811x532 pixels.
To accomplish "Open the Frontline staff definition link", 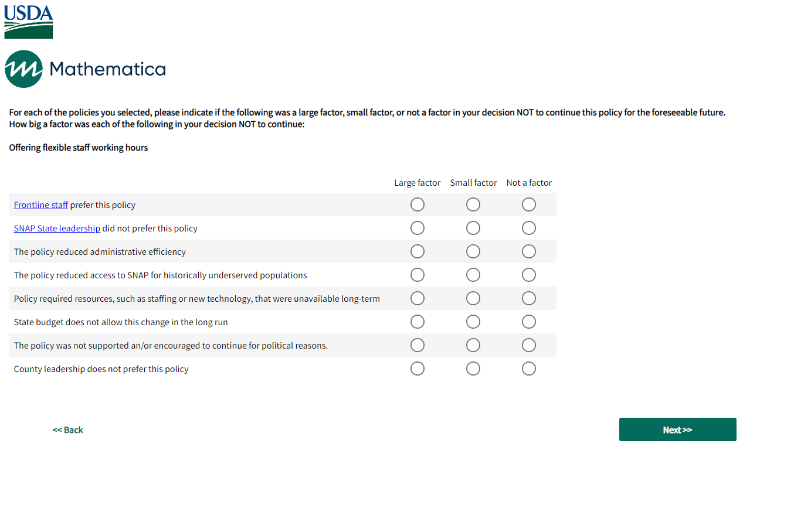I will [x=41, y=205].
